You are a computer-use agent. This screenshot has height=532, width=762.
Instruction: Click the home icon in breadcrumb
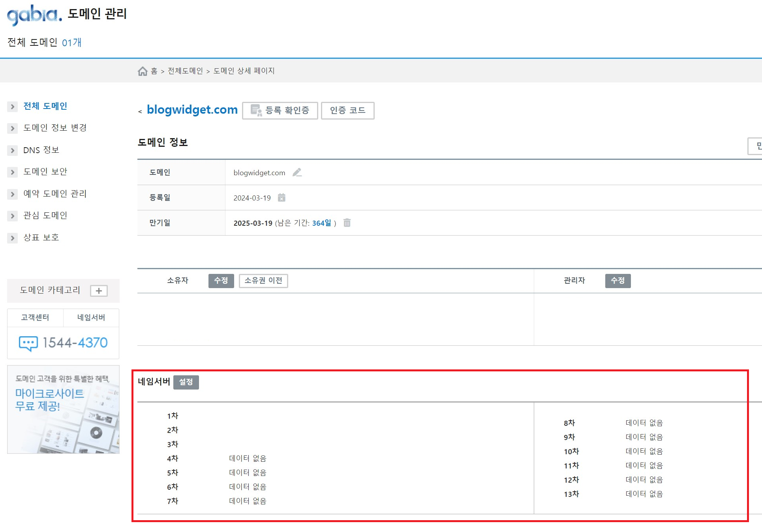click(x=142, y=71)
